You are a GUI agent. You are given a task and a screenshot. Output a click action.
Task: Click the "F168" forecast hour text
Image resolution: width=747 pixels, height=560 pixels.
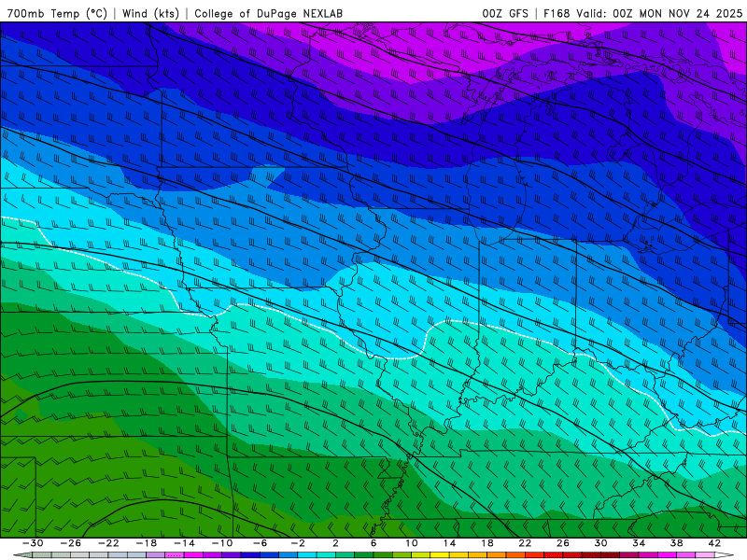[557, 14]
